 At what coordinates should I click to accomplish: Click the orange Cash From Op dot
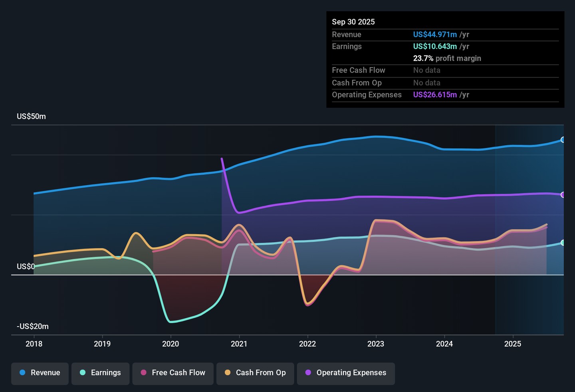pyautogui.click(x=228, y=372)
